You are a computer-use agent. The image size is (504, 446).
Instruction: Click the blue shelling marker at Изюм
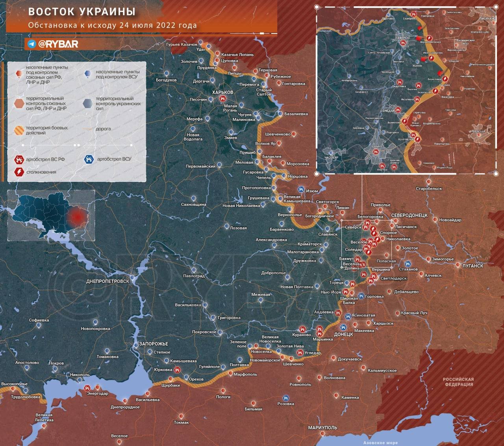pos(301,190)
